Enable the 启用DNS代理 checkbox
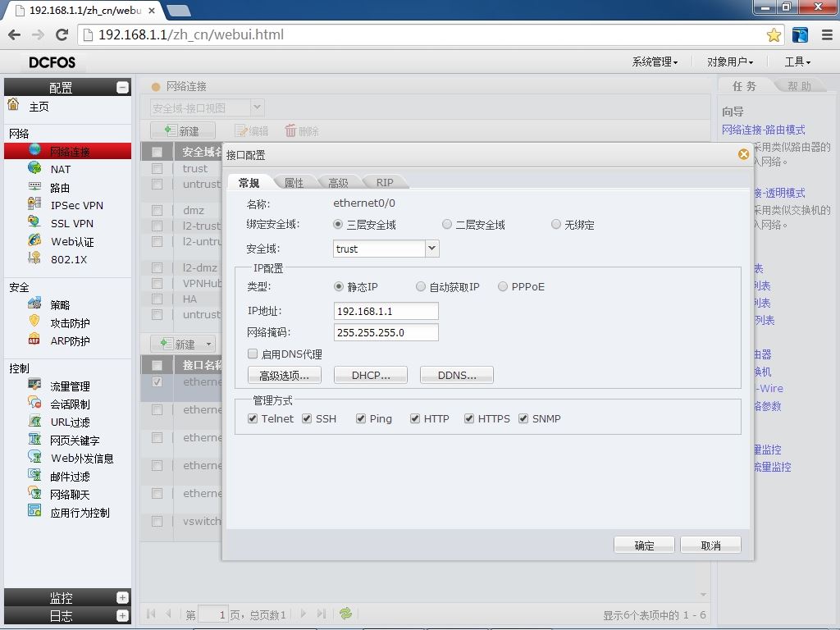 click(253, 354)
